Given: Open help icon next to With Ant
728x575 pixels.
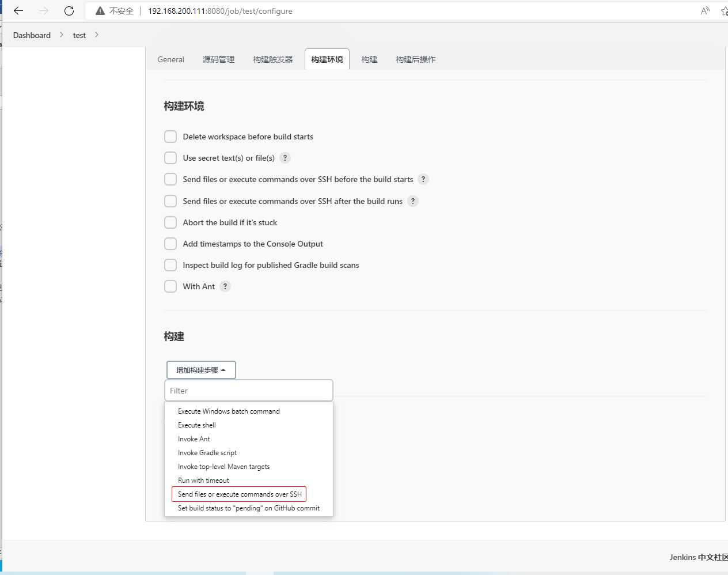Looking at the screenshot, I should (x=225, y=286).
